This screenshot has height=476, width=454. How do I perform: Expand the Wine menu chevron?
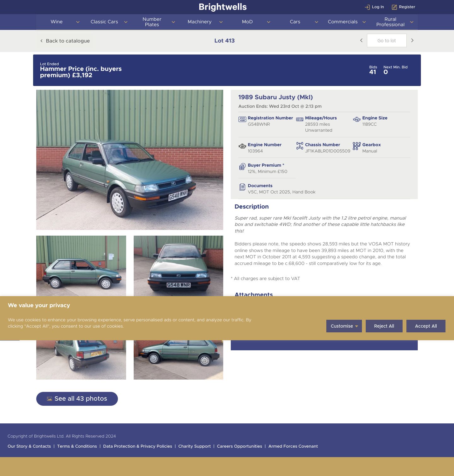[78, 22]
